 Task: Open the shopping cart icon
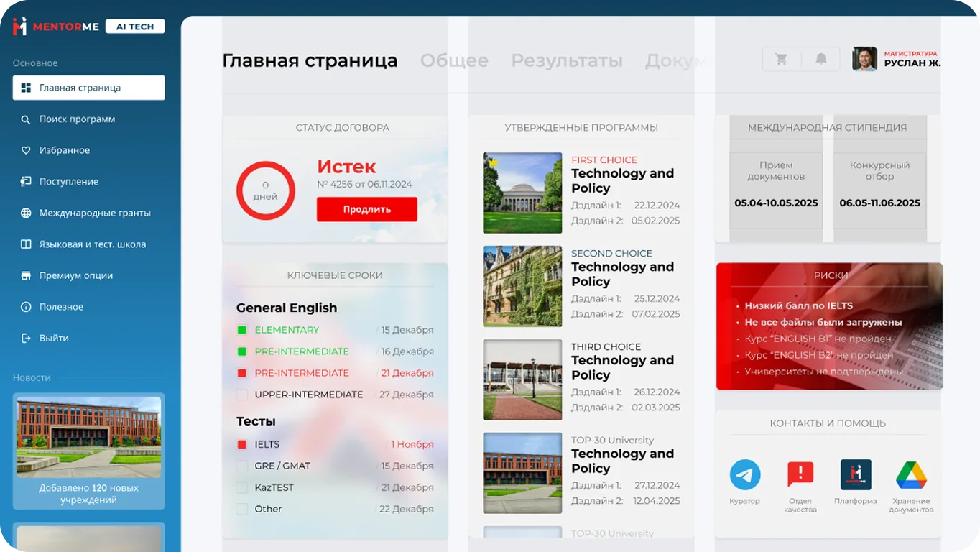coord(782,59)
